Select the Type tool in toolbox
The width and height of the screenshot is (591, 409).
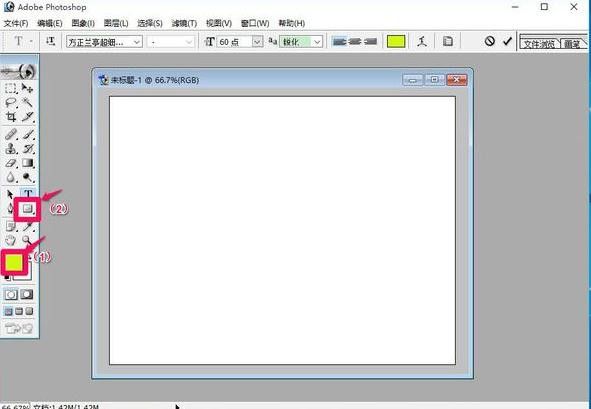pos(28,194)
